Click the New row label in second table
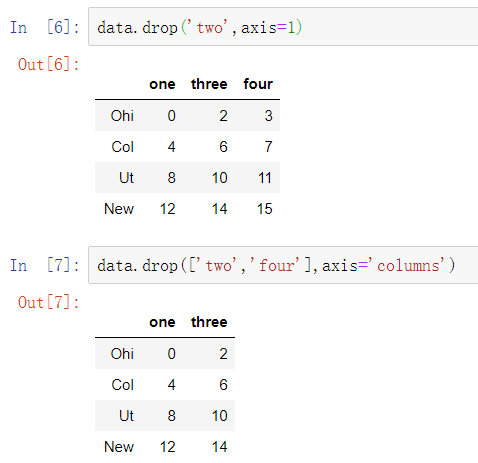The height and width of the screenshot is (463, 478). click(x=119, y=447)
